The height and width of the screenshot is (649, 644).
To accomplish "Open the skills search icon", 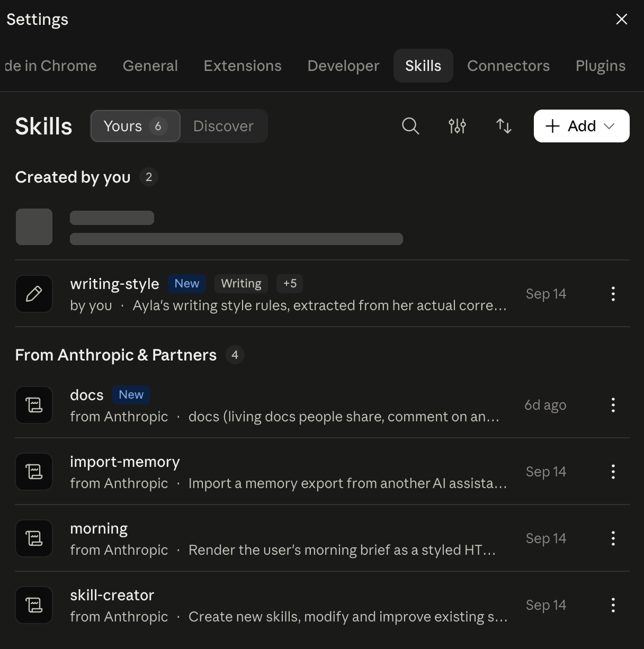I will [x=410, y=126].
